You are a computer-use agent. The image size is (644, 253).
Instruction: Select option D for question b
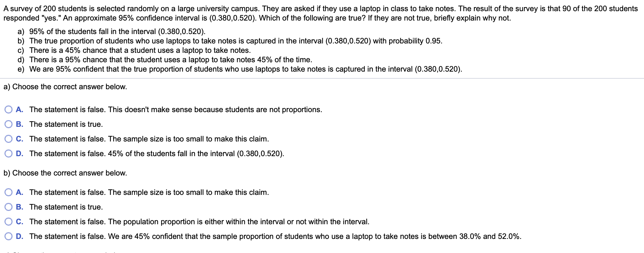tap(9, 236)
